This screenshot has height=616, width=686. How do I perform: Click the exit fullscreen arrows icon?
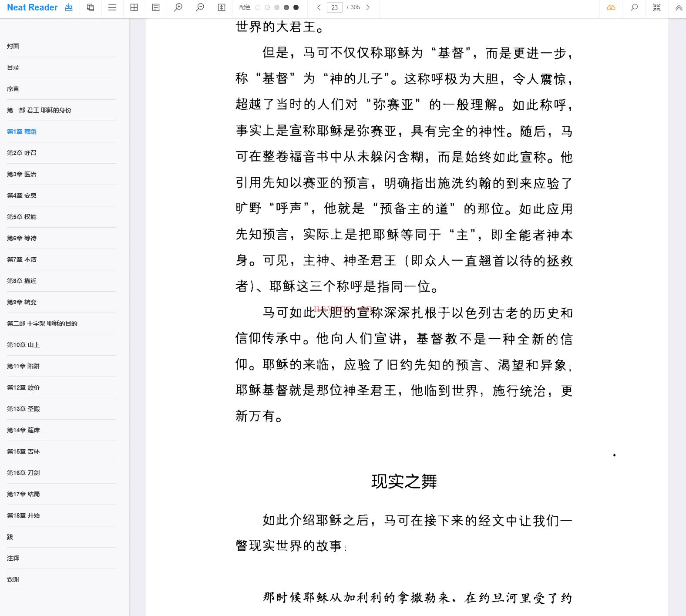(x=657, y=7)
